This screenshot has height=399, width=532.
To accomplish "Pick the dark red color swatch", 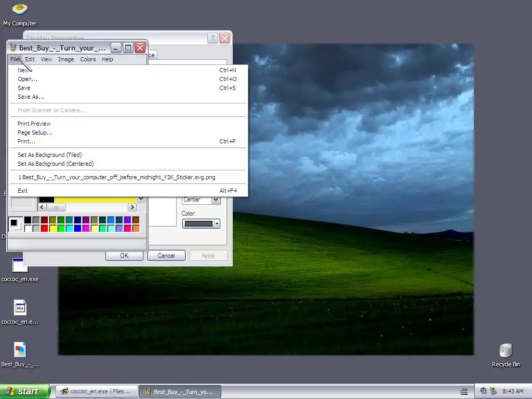I will (45, 220).
